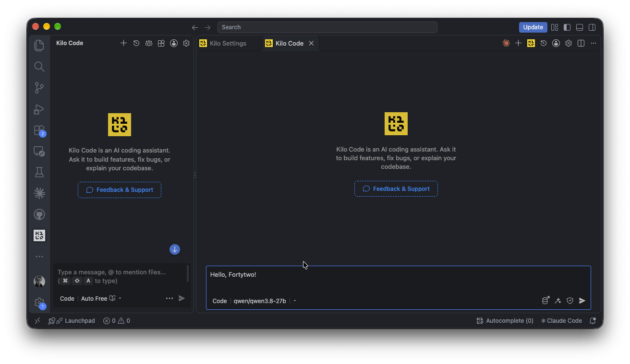This screenshot has width=630, height=364.
Task: Open history icon in Kilo Code sidebar header
Action: pos(136,43)
